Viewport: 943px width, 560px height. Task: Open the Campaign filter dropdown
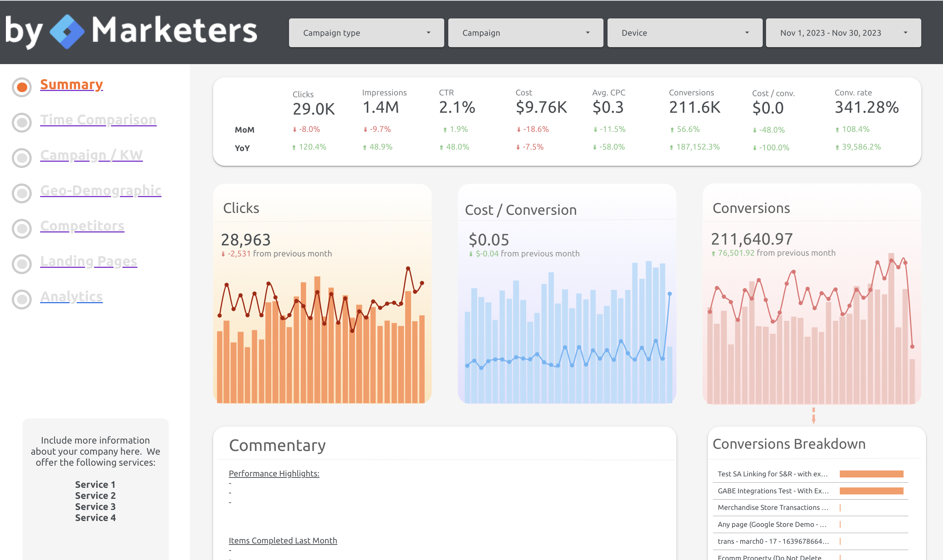(x=525, y=33)
